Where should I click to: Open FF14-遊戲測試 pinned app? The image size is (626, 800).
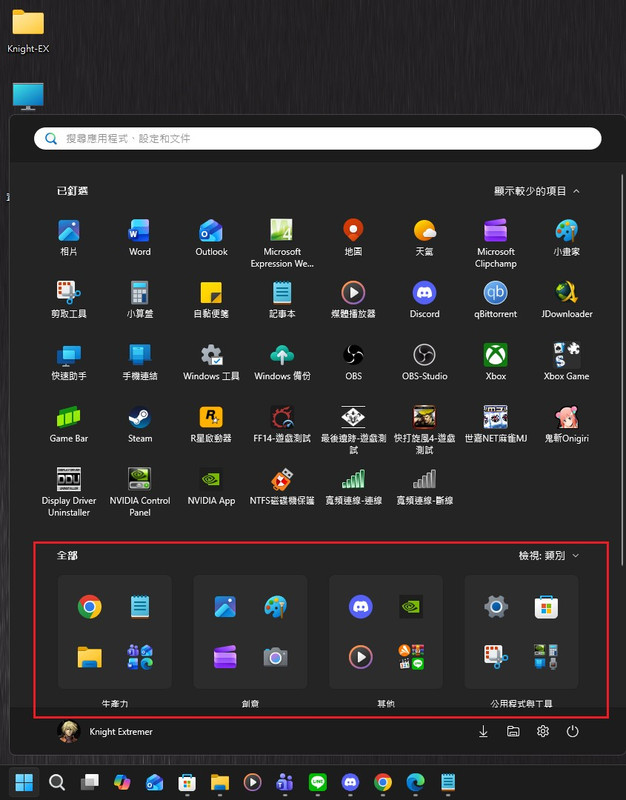click(x=282, y=424)
